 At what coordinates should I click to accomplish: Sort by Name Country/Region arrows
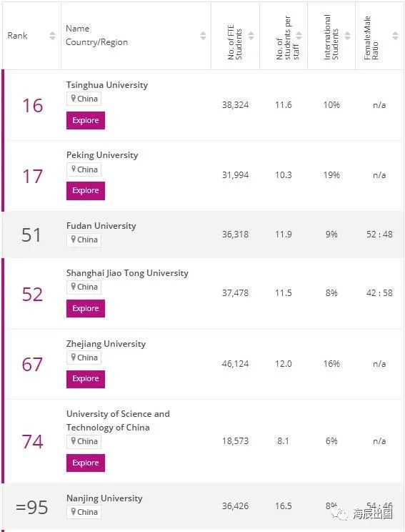[203, 36]
